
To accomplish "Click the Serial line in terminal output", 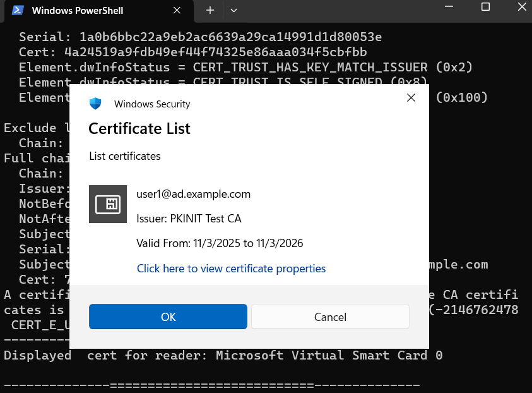I will (x=200, y=37).
